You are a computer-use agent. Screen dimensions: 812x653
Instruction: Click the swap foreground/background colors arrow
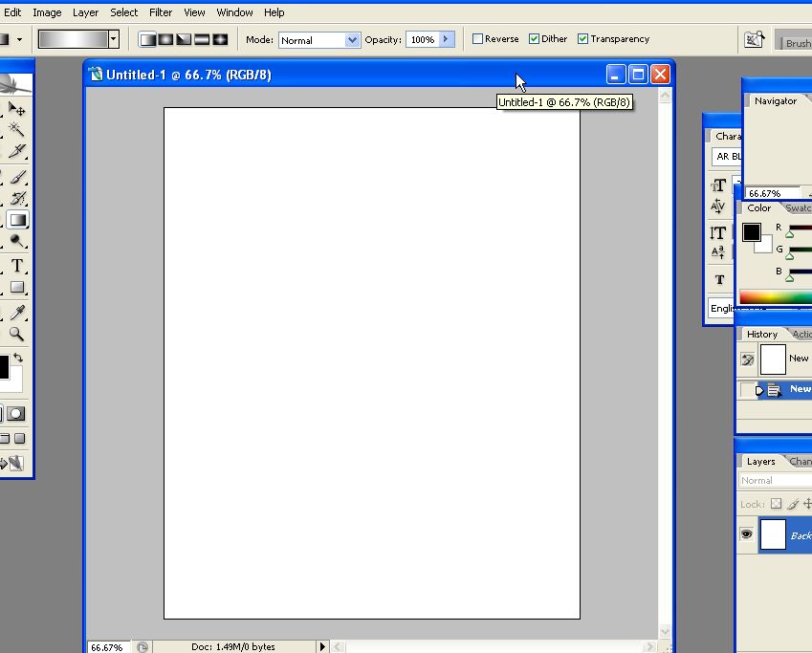pyautogui.click(x=17, y=359)
